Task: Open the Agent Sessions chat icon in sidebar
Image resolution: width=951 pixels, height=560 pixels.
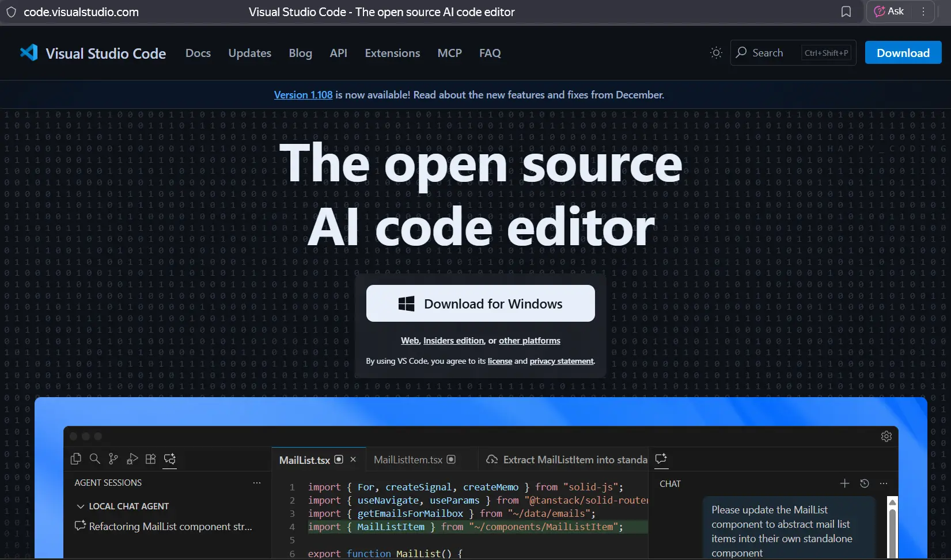Action: (x=169, y=459)
